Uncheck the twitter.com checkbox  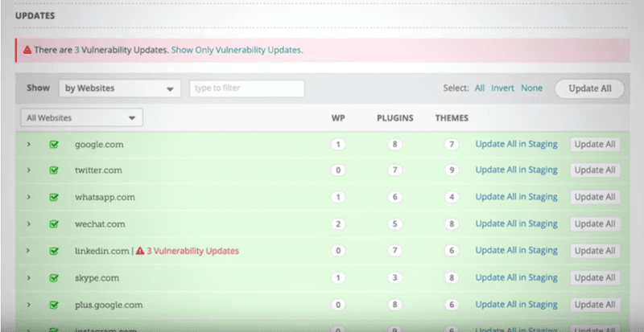54,170
